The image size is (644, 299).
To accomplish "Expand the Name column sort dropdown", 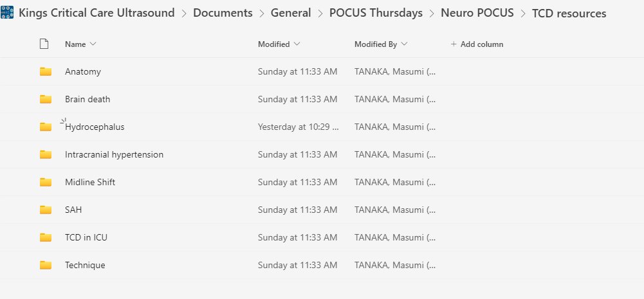I will click(x=93, y=44).
